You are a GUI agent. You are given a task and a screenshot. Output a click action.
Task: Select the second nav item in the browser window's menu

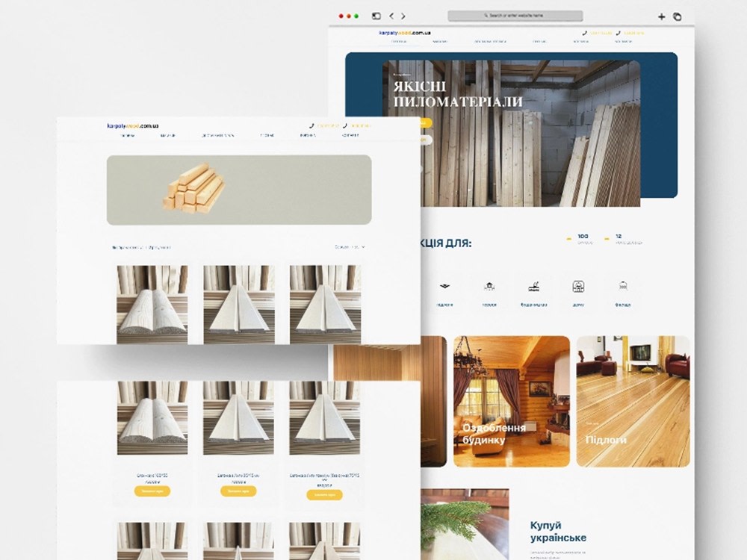point(440,42)
